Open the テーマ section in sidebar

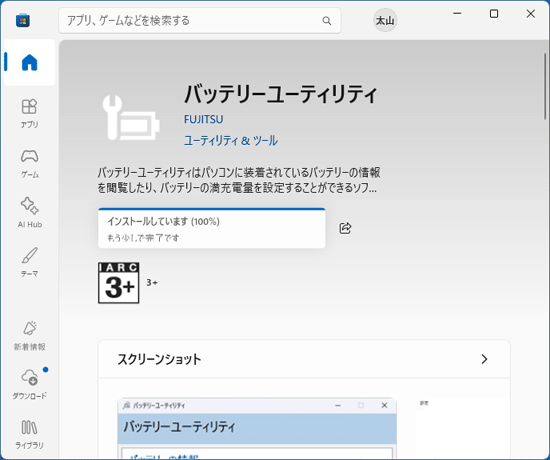[29, 262]
